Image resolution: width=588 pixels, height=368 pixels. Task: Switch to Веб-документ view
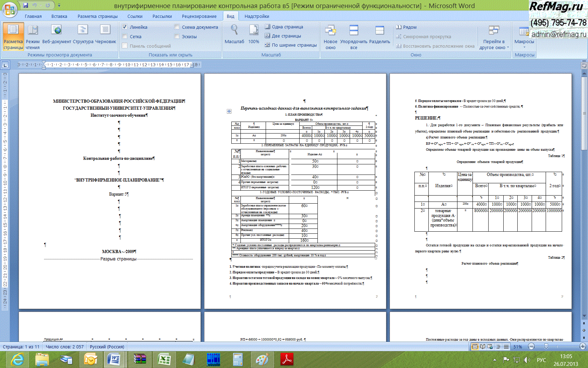(56, 30)
